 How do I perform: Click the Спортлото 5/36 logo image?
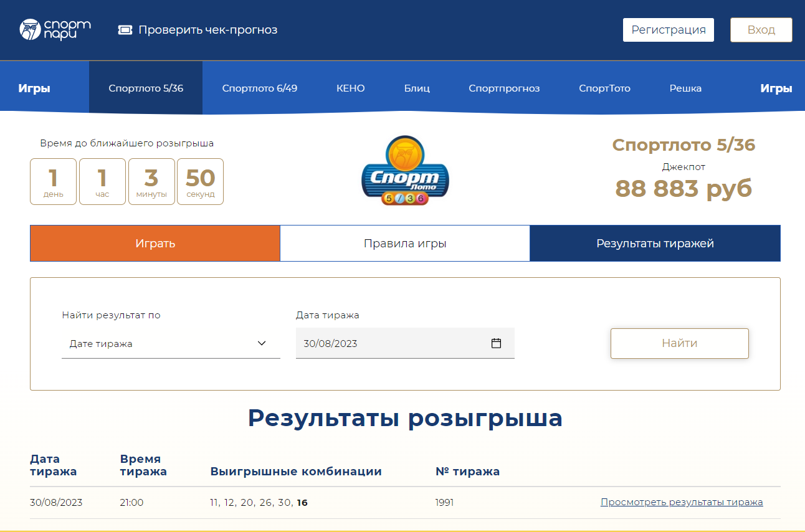pos(405,171)
